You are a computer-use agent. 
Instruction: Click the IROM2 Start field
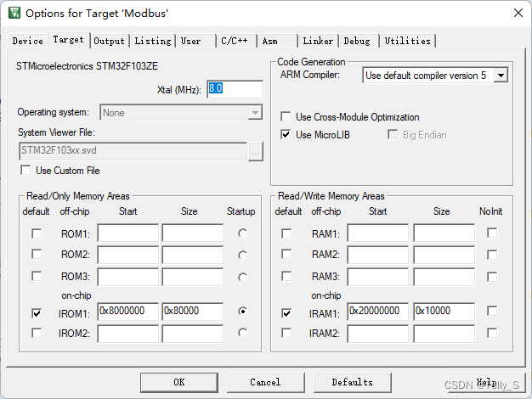[128, 334]
